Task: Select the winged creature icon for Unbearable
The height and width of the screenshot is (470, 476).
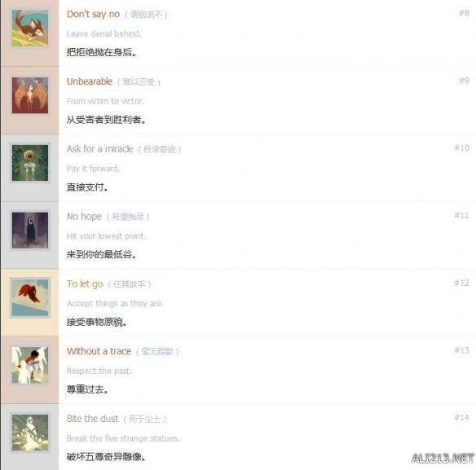Action: click(30, 95)
